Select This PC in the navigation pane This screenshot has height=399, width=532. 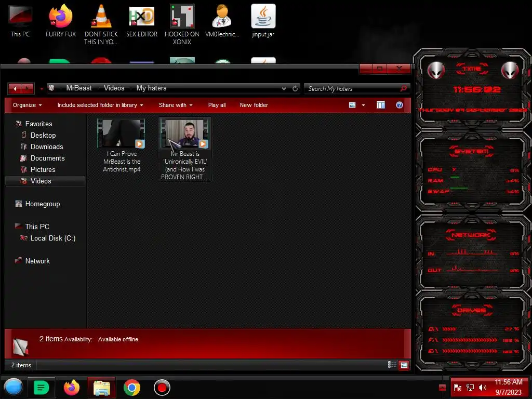[37, 227]
